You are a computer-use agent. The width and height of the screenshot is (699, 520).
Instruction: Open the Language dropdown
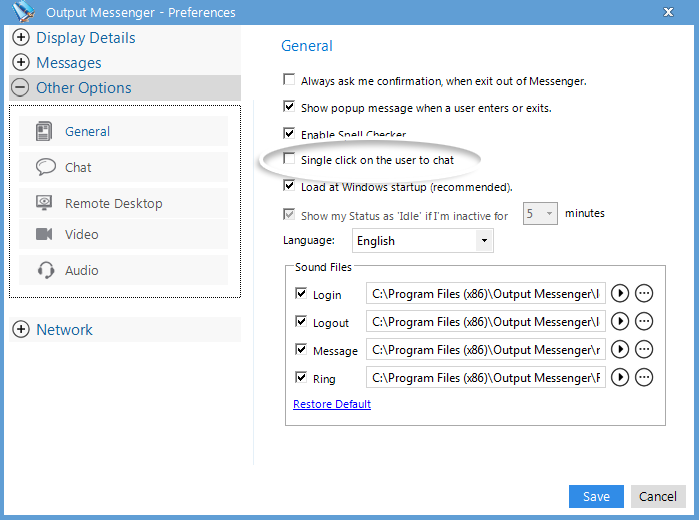point(484,241)
